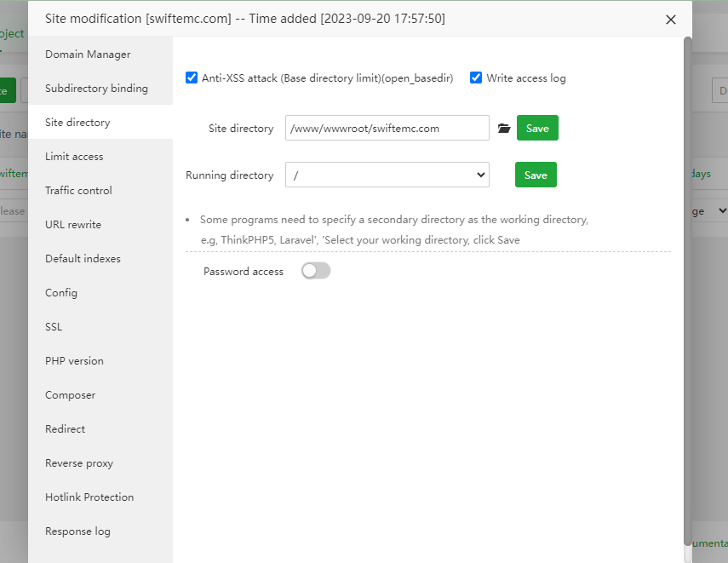728x563 pixels.
Task: Close the Site modification dialog
Action: [x=671, y=20]
